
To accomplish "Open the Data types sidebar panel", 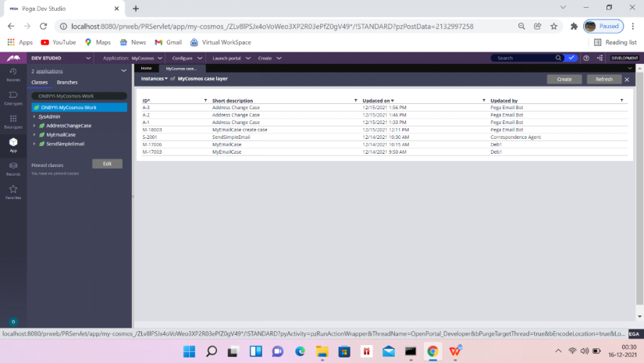I will [x=13, y=122].
